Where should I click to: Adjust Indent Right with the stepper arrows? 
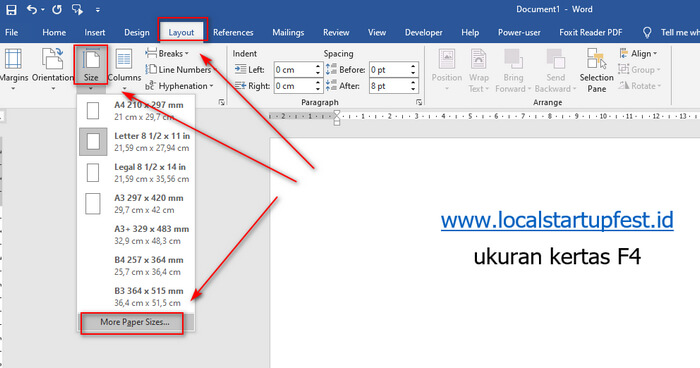[318, 86]
